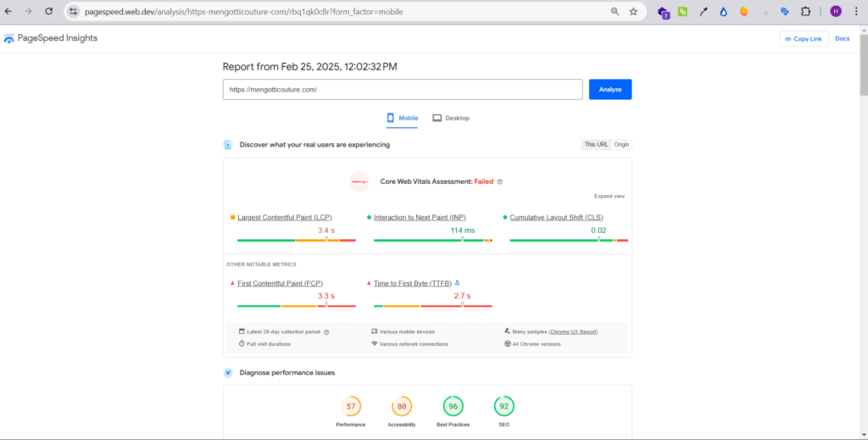Open the blue tag extension icon
Viewport: 868px width, 440px height.
pyautogui.click(x=784, y=11)
